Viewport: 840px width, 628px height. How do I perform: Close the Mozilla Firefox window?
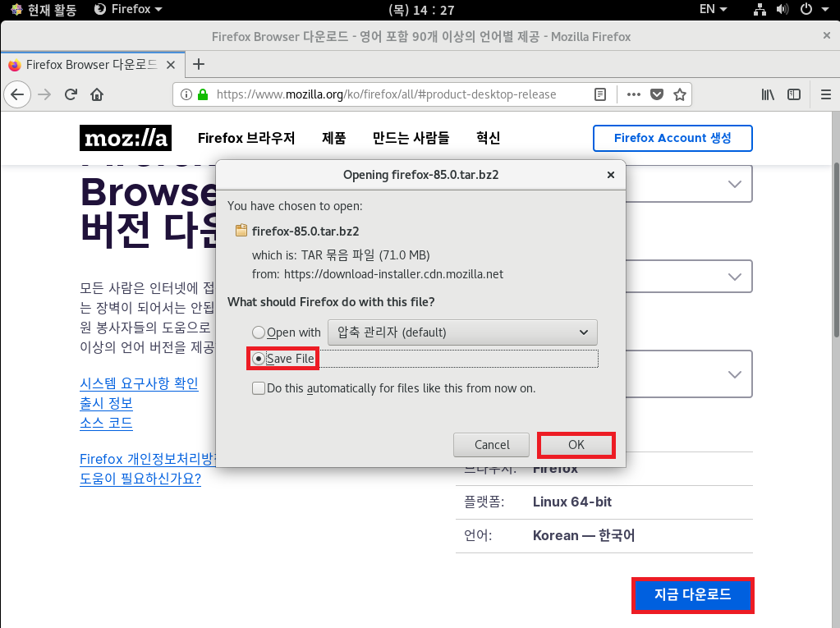pos(827,36)
